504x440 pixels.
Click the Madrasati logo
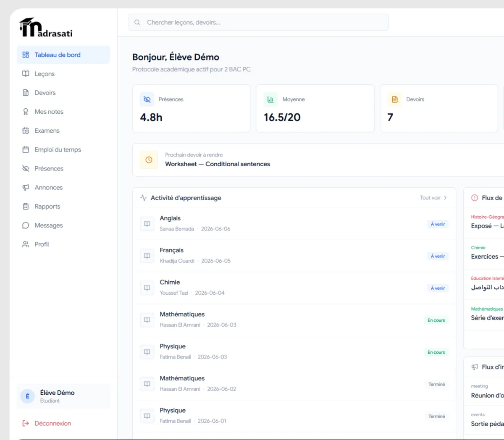(x=46, y=28)
